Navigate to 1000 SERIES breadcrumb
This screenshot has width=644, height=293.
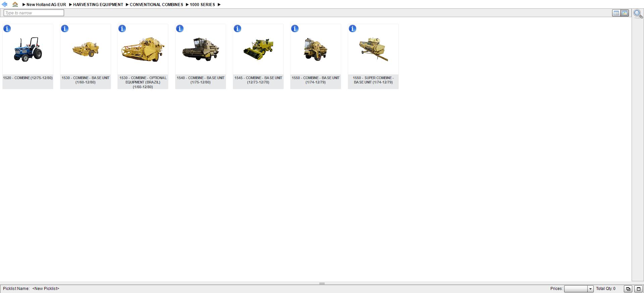202,5
